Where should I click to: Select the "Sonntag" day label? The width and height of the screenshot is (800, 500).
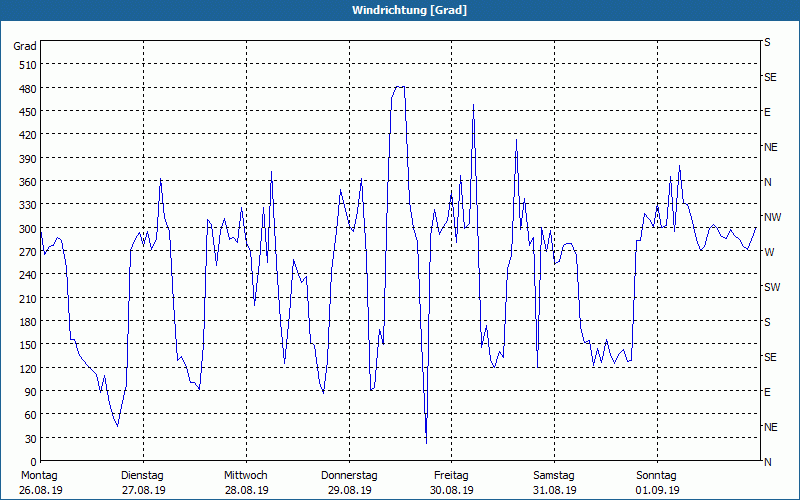point(656,476)
